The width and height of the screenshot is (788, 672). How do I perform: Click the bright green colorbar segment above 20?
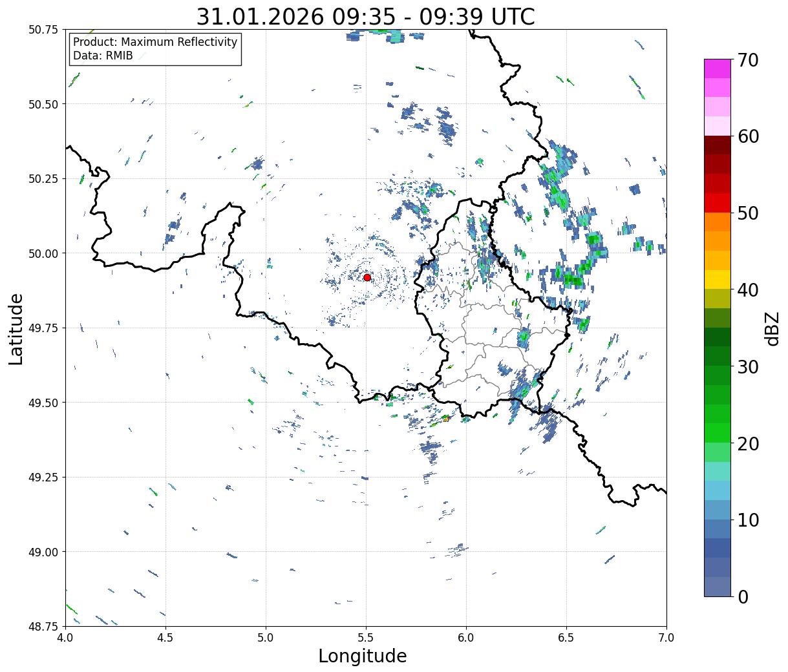pyautogui.click(x=717, y=433)
